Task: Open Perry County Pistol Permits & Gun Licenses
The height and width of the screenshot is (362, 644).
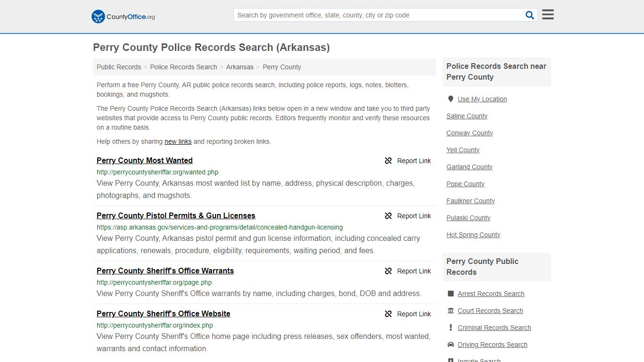Action: (x=176, y=215)
